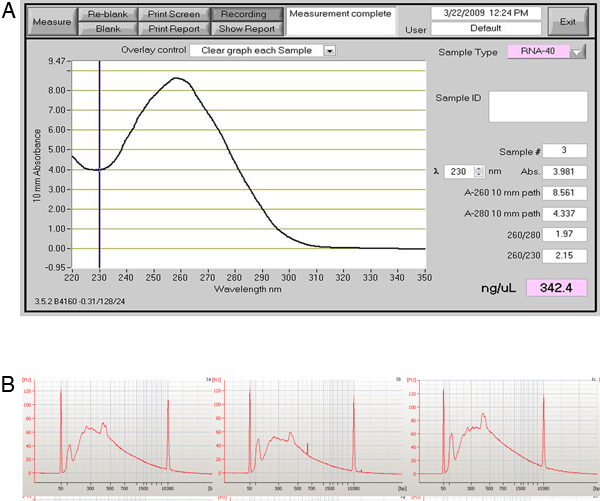The width and height of the screenshot is (600, 501).
Task: Click the wavelength stepper arrows beside 230
Action: pos(479,171)
